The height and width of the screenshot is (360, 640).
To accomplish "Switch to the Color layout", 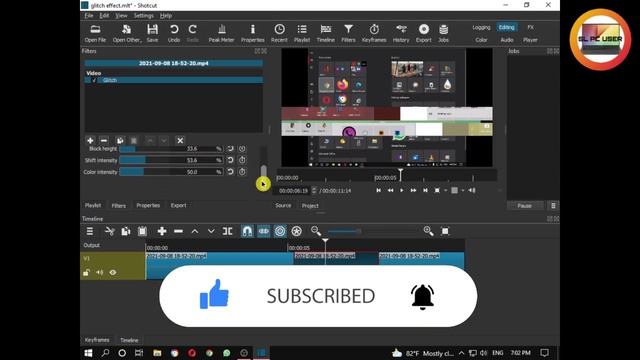I will [x=481, y=40].
